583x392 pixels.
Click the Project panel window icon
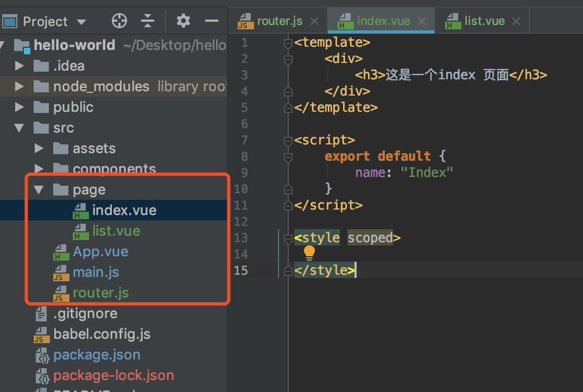click(x=9, y=22)
